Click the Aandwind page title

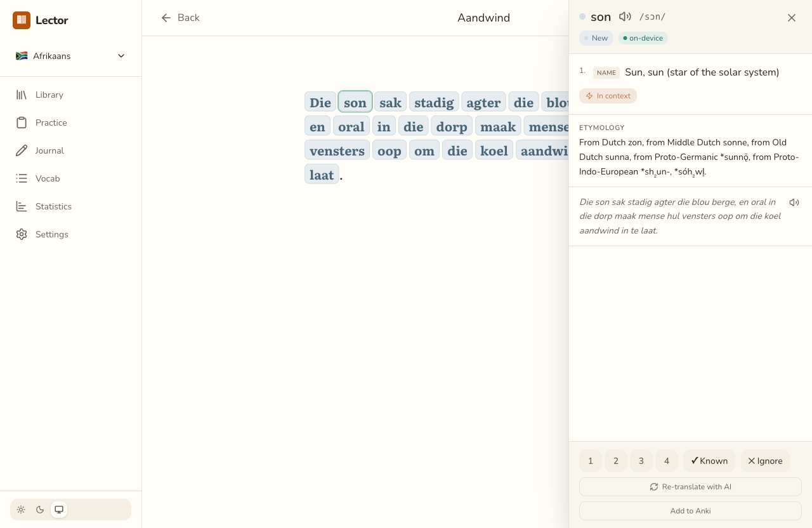click(x=483, y=18)
